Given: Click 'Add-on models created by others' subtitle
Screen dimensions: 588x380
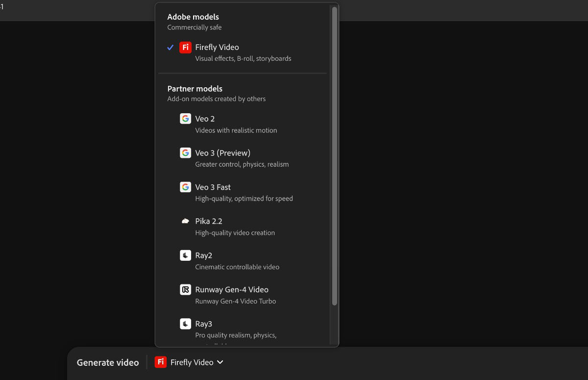Looking at the screenshot, I should [x=217, y=99].
